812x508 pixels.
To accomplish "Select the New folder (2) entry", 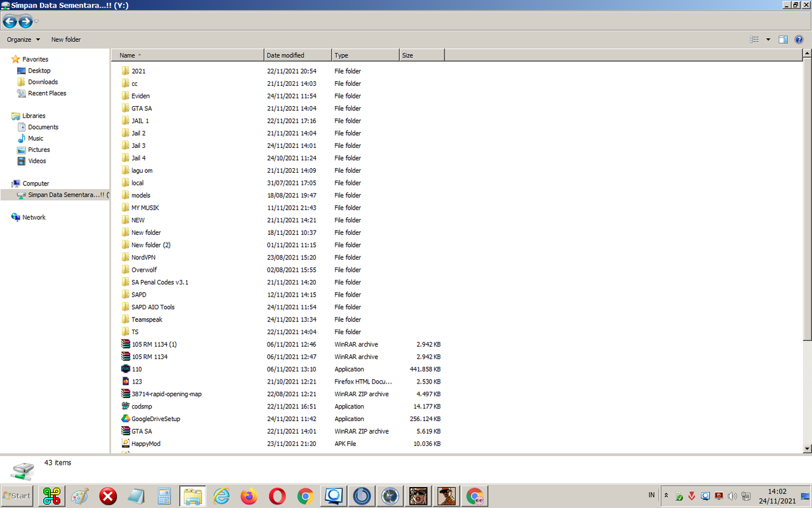I will click(x=151, y=245).
